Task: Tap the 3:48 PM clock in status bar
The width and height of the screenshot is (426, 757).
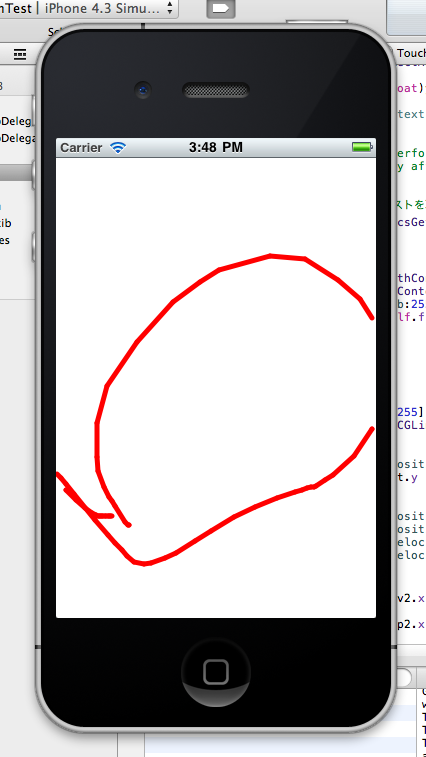Action: point(215,147)
